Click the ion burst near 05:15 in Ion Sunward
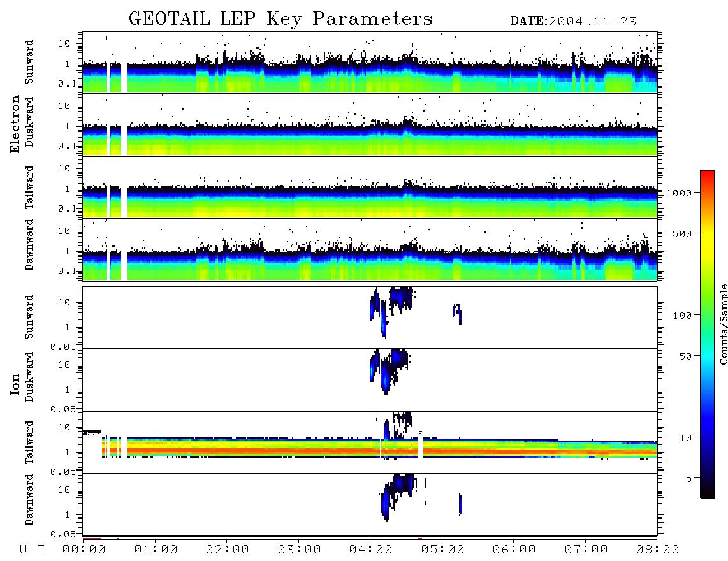The width and height of the screenshot is (728, 561). 457,314
